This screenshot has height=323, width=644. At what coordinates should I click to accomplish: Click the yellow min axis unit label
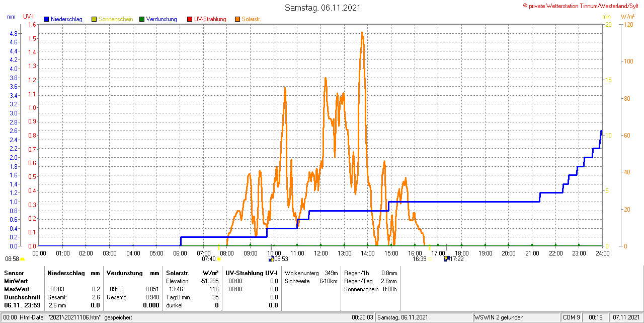tap(607, 17)
